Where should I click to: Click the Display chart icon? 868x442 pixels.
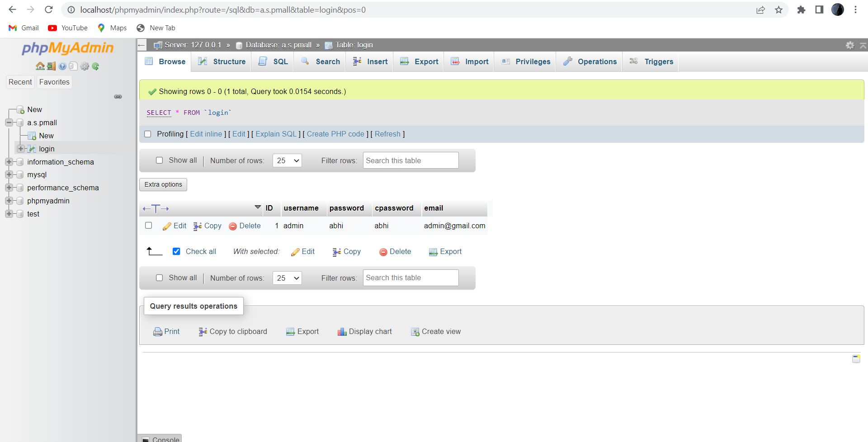point(342,332)
